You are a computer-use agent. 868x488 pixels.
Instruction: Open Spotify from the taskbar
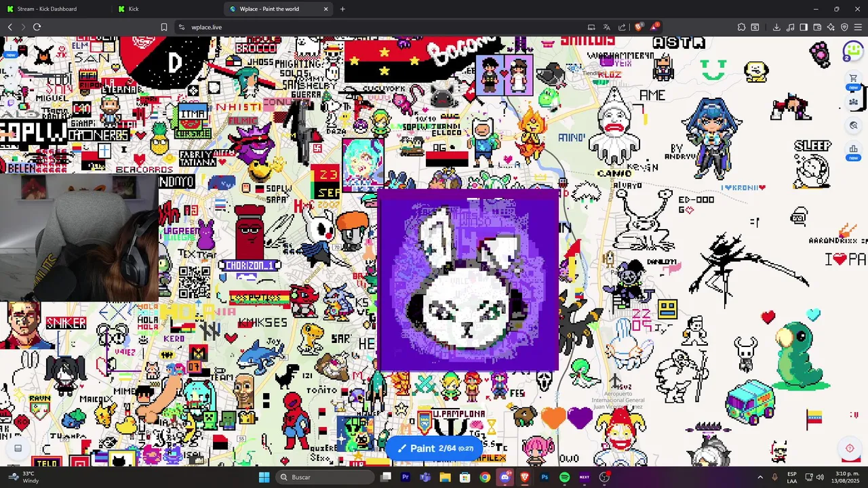pyautogui.click(x=564, y=477)
